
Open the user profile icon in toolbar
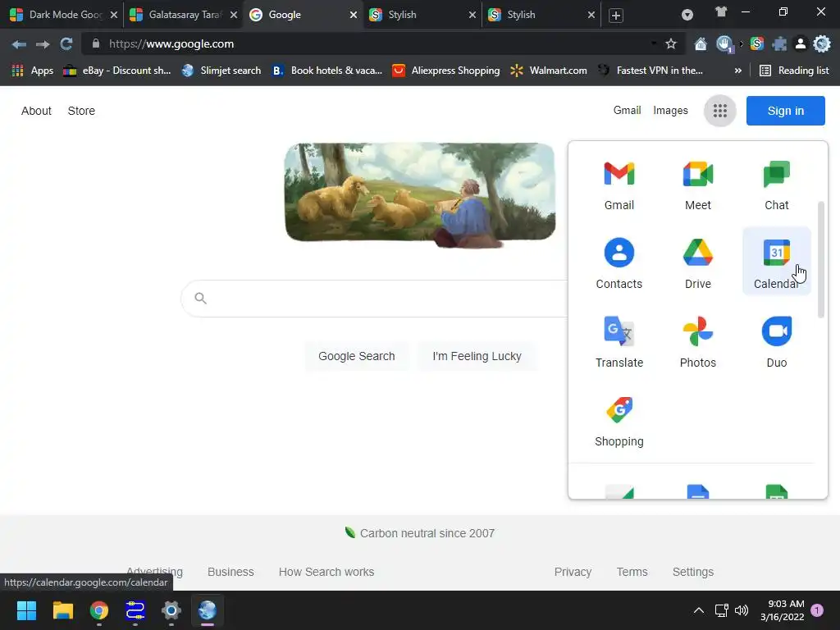800,44
